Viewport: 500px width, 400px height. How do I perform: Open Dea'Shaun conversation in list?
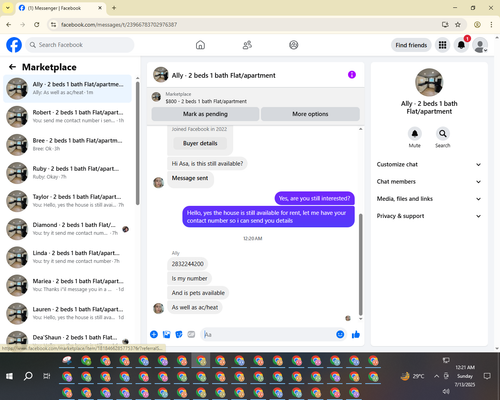click(67, 337)
